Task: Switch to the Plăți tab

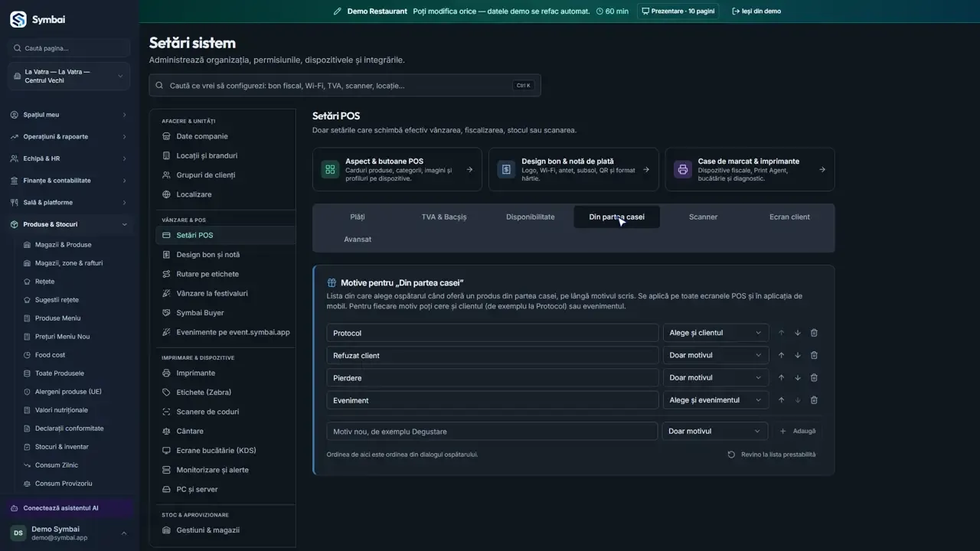Action: pos(358,217)
